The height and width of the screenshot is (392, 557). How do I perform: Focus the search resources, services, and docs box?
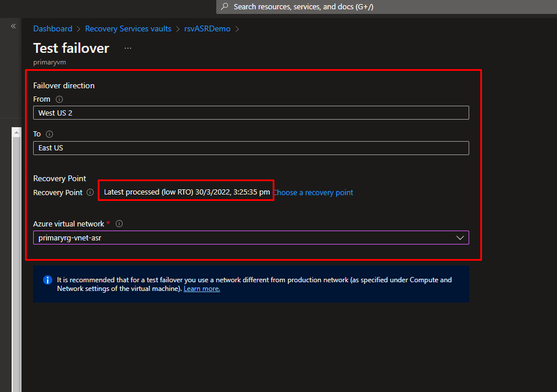tap(349, 7)
